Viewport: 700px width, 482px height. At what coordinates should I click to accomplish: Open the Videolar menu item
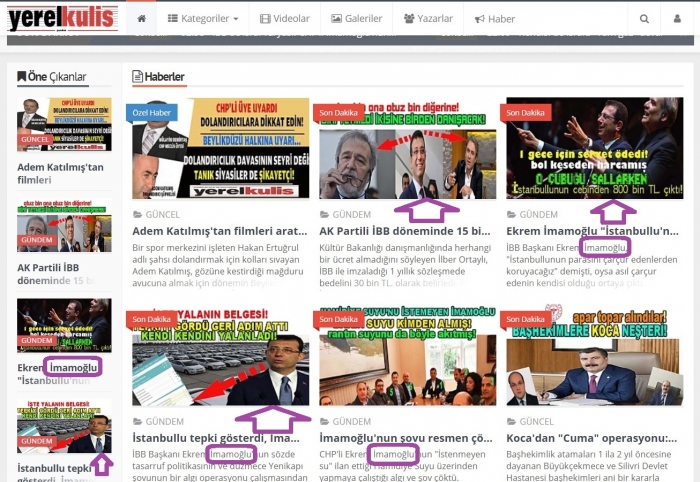pyautogui.click(x=285, y=18)
